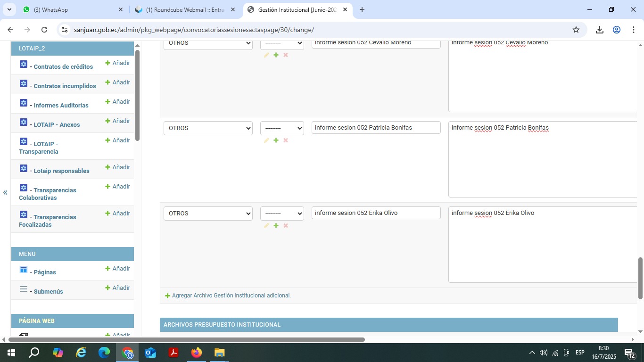644x362 pixels.
Task: Click the Páginas page icon in sidebar
Action: (24, 270)
